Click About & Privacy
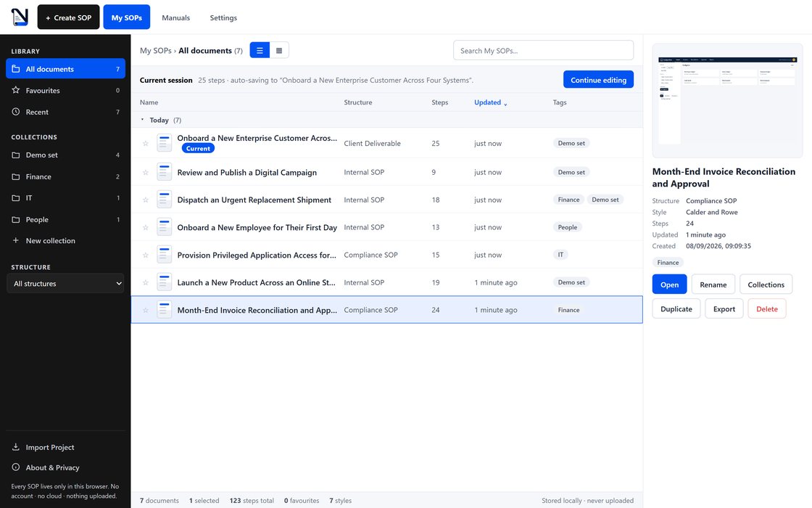The width and height of the screenshot is (812, 508). 65,467
